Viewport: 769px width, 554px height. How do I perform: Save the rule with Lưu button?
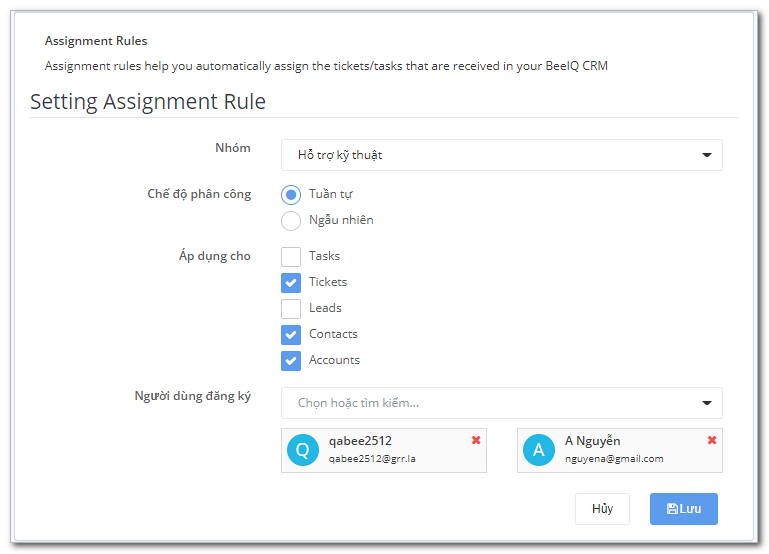(x=684, y=509)
